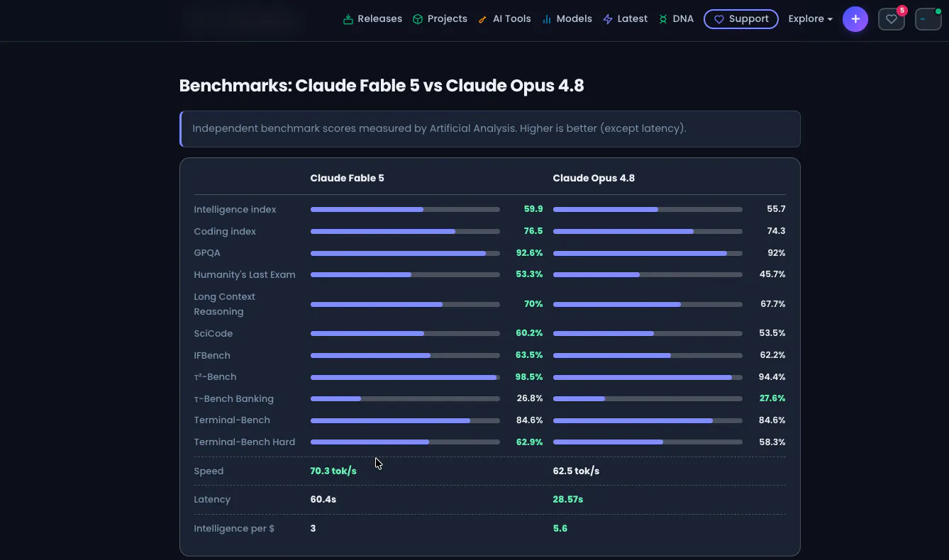Expand the Explore dropdown
This screenshot has height=560, width=949.
[811, 19]
